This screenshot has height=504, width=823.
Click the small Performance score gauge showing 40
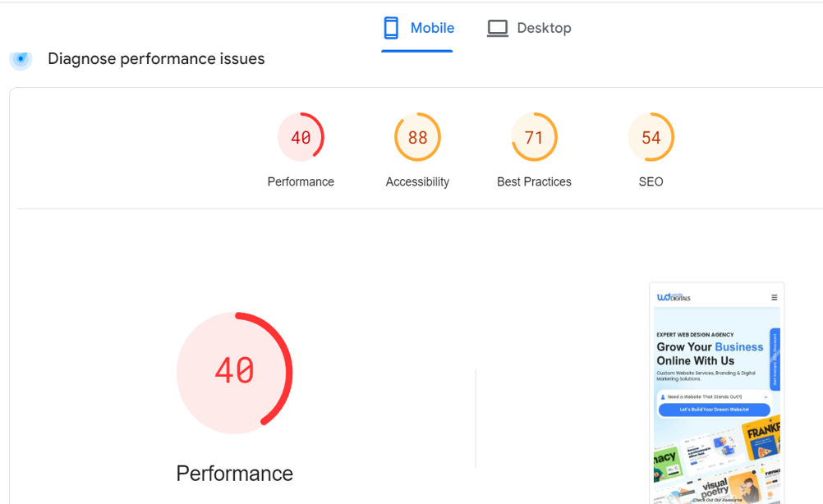click(x=301, y=137)
